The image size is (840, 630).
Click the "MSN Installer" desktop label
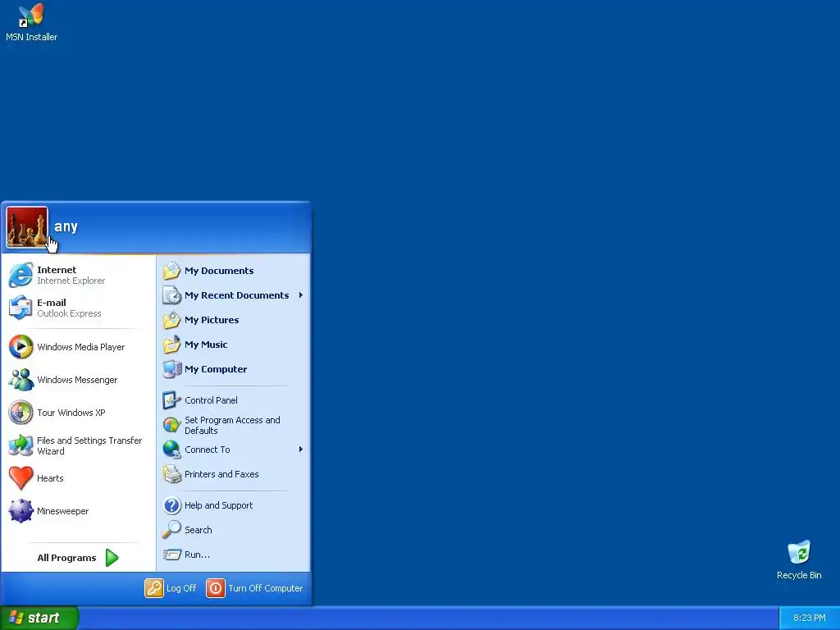pos(32,37)
